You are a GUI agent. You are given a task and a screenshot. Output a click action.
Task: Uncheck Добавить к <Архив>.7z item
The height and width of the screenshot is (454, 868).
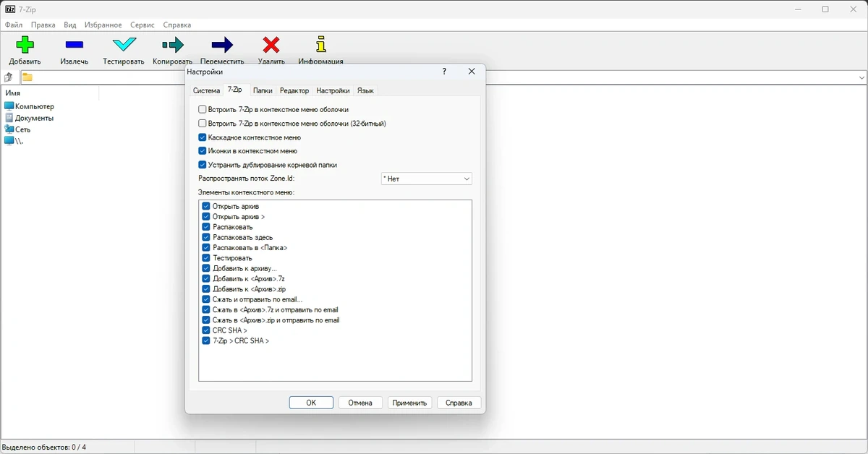206,278
